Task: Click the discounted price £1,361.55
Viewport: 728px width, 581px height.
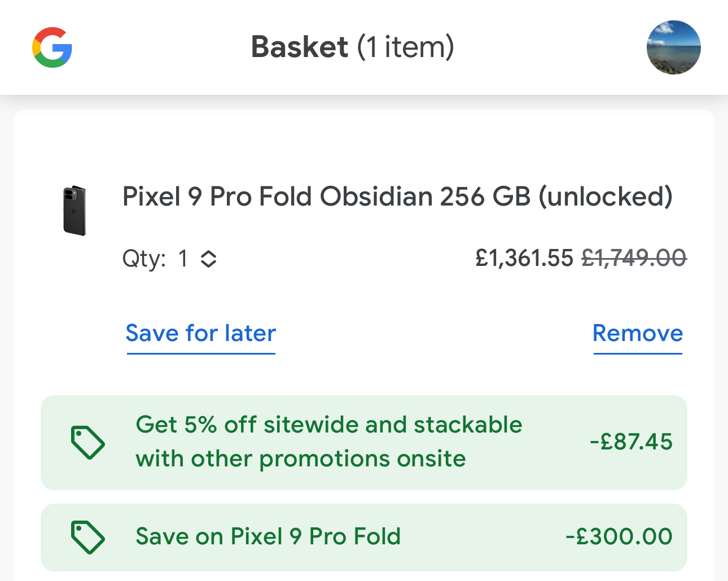Action: click(524, 258)
